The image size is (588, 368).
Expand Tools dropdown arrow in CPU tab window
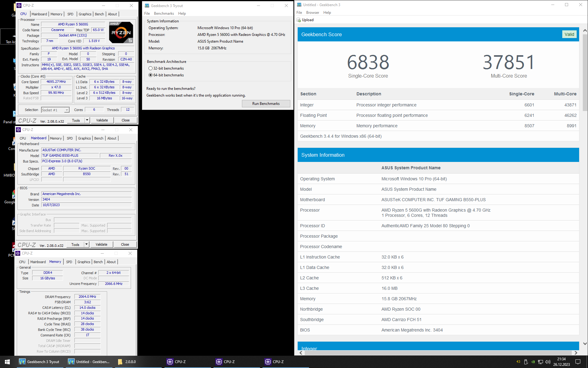point(87,120)
